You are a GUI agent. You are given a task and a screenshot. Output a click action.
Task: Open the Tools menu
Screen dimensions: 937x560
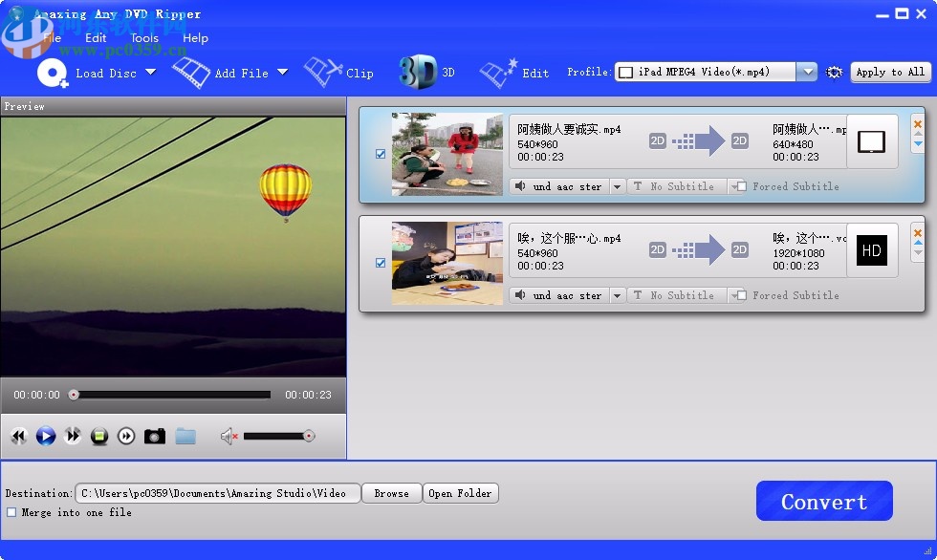pos(143,38)
